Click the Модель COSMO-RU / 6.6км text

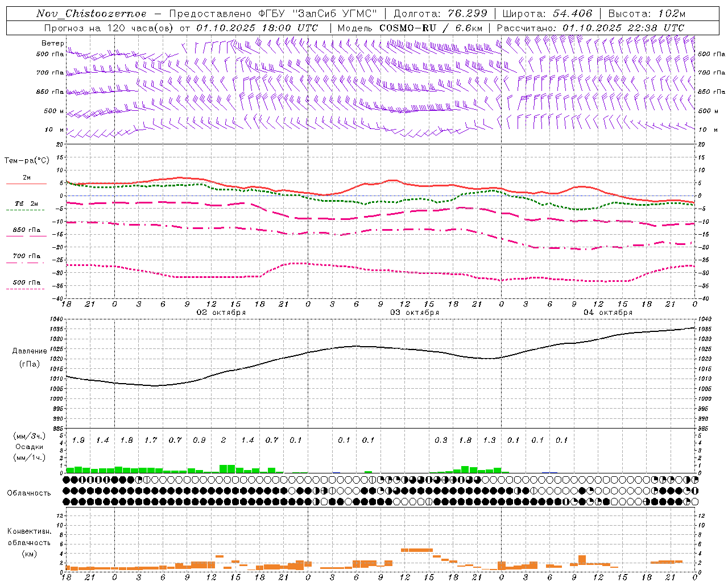409,28
